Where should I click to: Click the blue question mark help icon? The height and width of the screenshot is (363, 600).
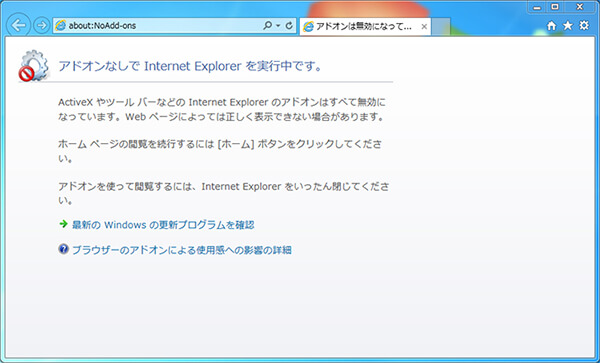(63, 249)
